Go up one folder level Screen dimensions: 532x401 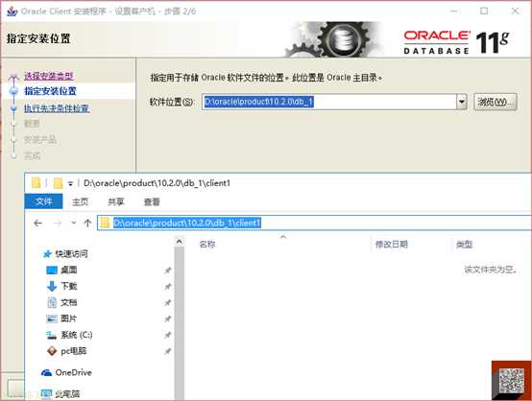tap(88, 223)
